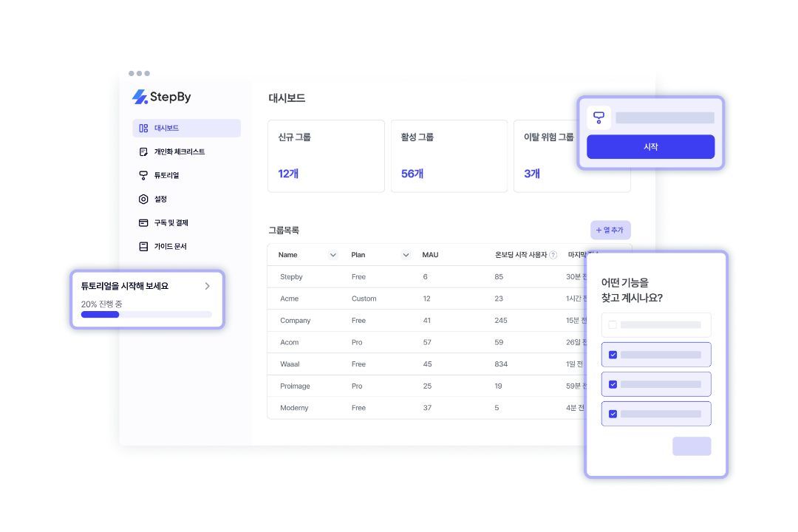Viewport: 798px width, 532px height.
Task: Open the Name column dropdown arrow
Action: [x=332, y=255]
